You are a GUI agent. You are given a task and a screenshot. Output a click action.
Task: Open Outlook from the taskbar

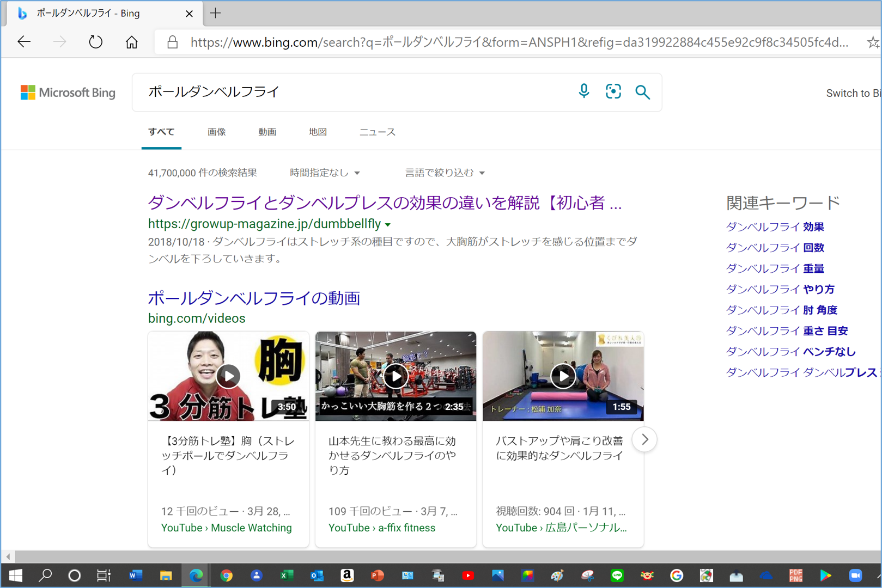point(317,575)
